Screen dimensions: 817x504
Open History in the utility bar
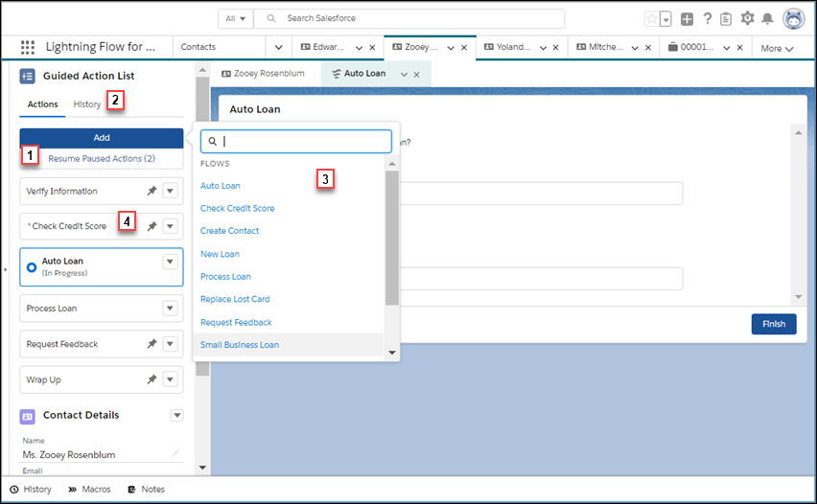coord(32,490)
